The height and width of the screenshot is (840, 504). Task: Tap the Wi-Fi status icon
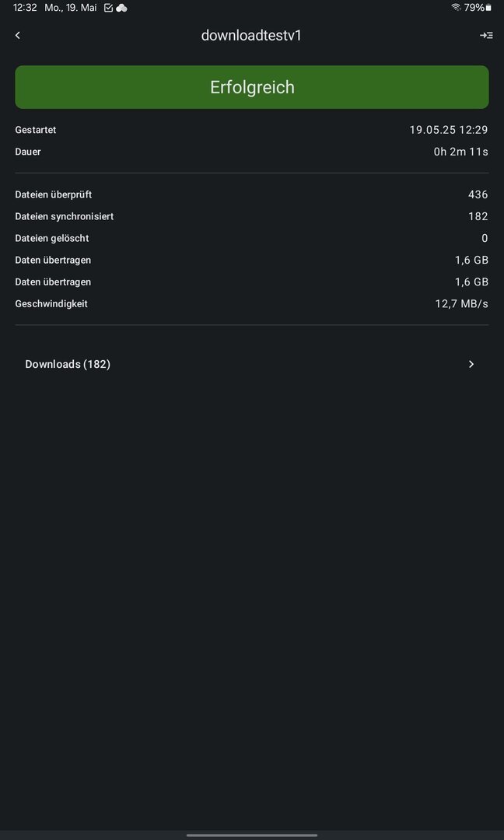[x=456, y=7]
